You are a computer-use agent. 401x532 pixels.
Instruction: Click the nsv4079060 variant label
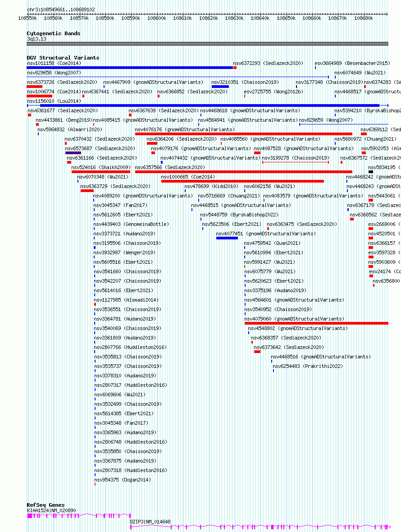coord(294,320)
